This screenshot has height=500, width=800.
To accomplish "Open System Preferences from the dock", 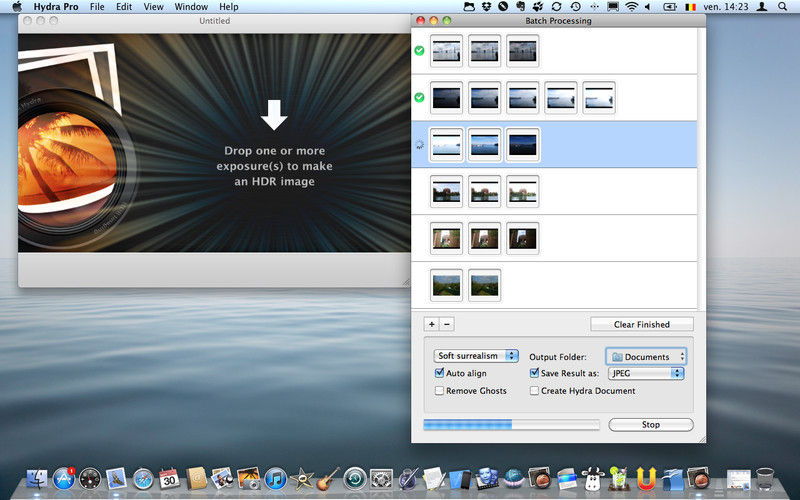I will 381,479.
